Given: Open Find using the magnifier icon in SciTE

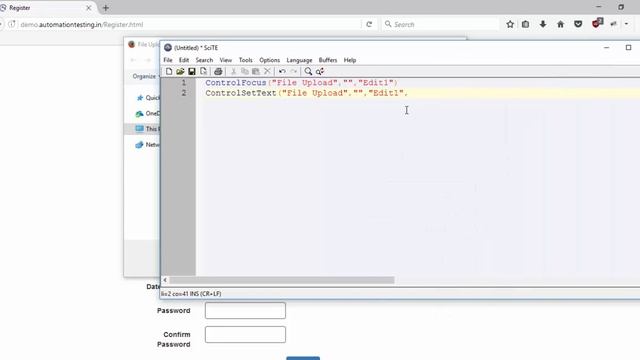Looking at the screenshot, I should coord(308,71).
